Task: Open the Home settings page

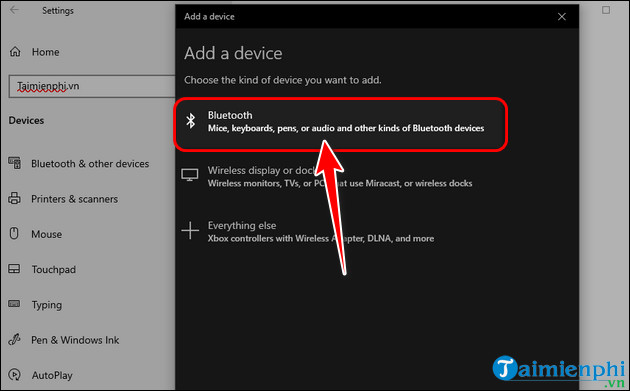Action: point(45,52)
